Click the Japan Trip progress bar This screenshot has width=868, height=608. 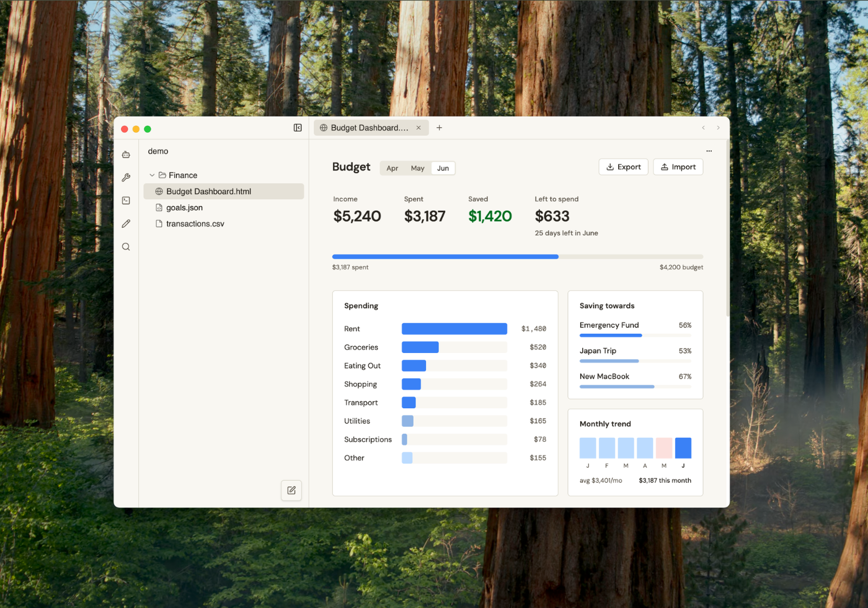[x=635, y=361]
